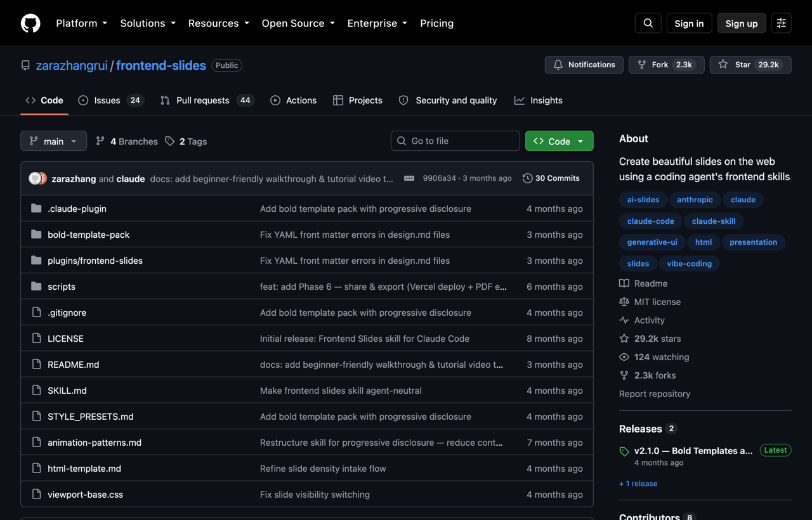Viewport: 812px width, 520px height.
Task: Expand the latest commit message ellipsis
Action: tap(409, 178)
